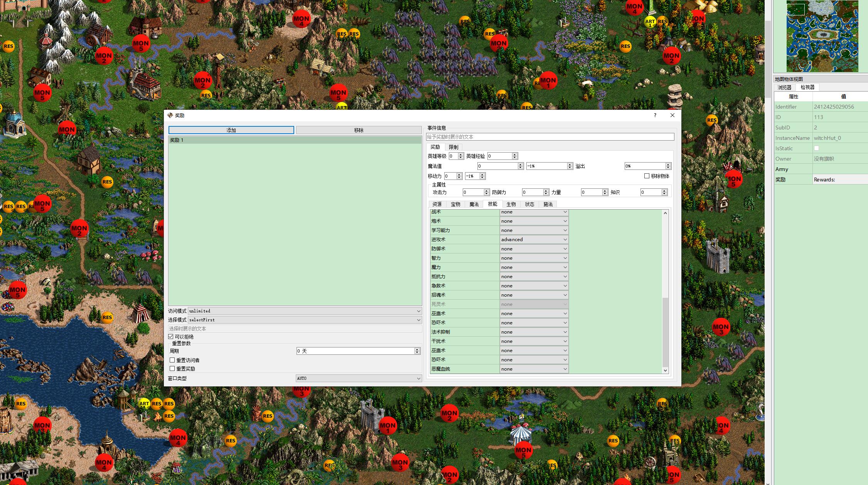Open the 学习能力 skill level dropdown
868x485 pixels.
(x=534, y=230)
